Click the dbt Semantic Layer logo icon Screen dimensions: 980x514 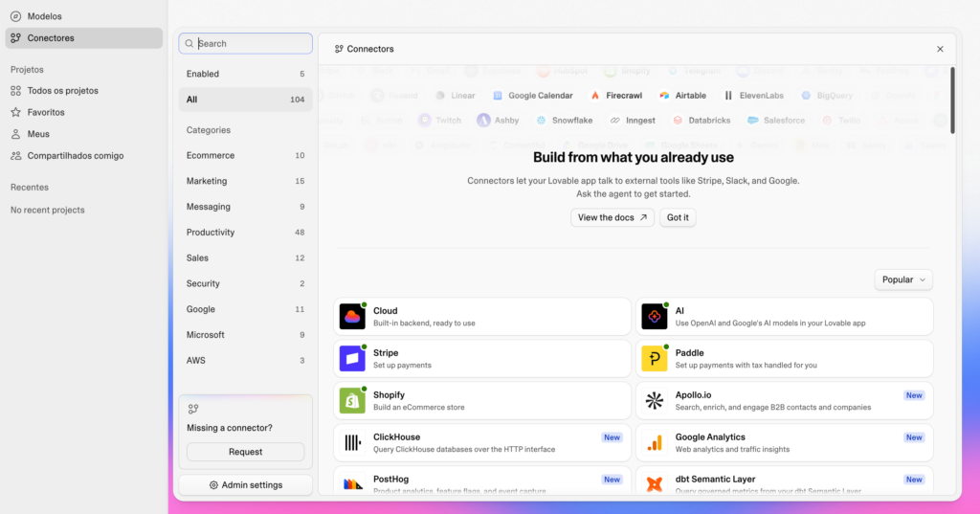[x=655, y=483]
